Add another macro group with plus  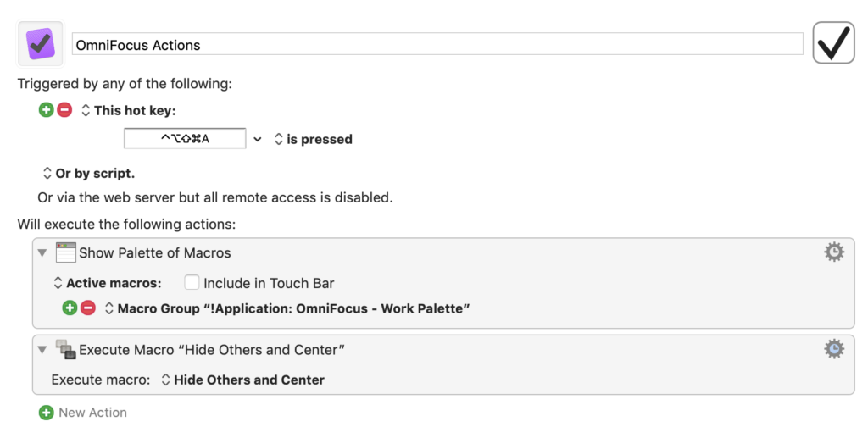[x=70, y=308]
